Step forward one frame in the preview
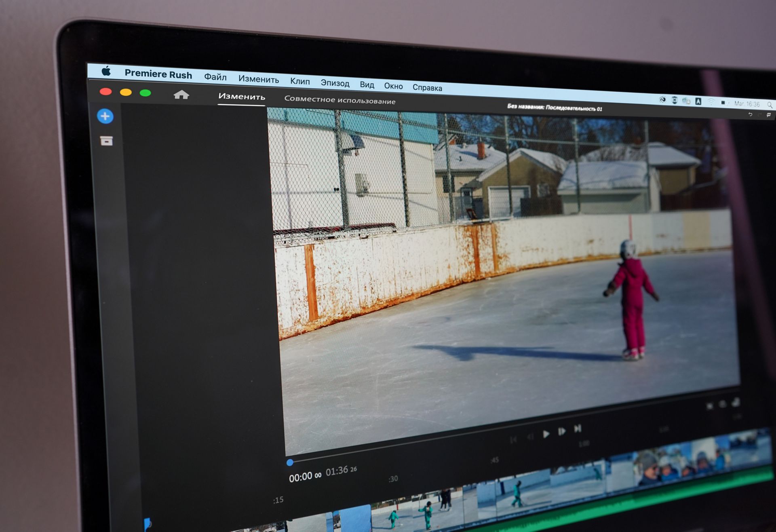The width and height of the screenshot is (776, 532). pos(562,431)
